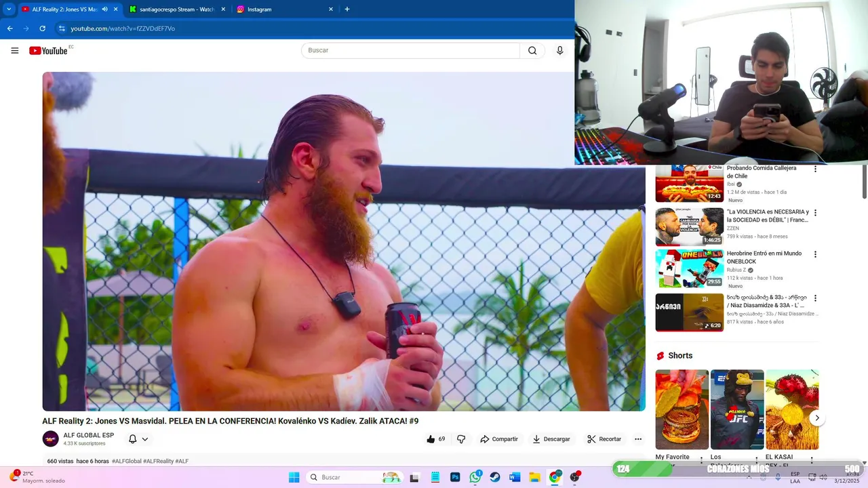This screenshot has width=868, height=488.
Task: Open Task View from the taskbar
Action: click(414, 477)
